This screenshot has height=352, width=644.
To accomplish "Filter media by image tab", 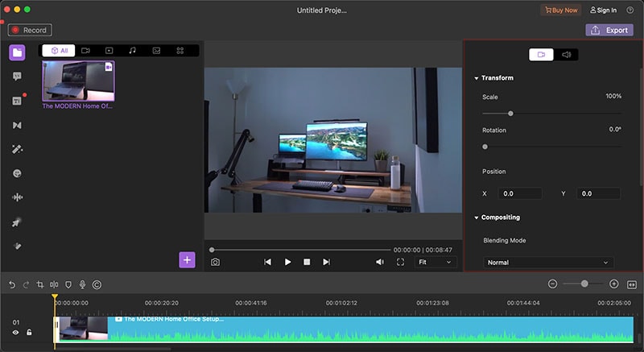I will pos(156,51).
